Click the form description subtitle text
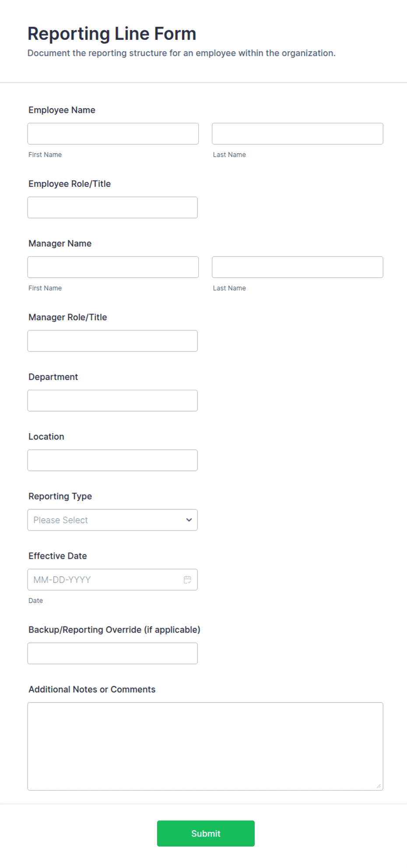 pos(181,53)
